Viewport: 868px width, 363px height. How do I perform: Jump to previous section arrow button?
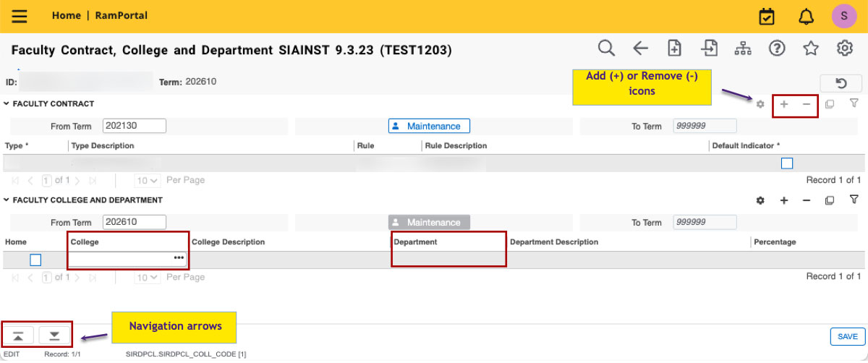coord(19,336)
